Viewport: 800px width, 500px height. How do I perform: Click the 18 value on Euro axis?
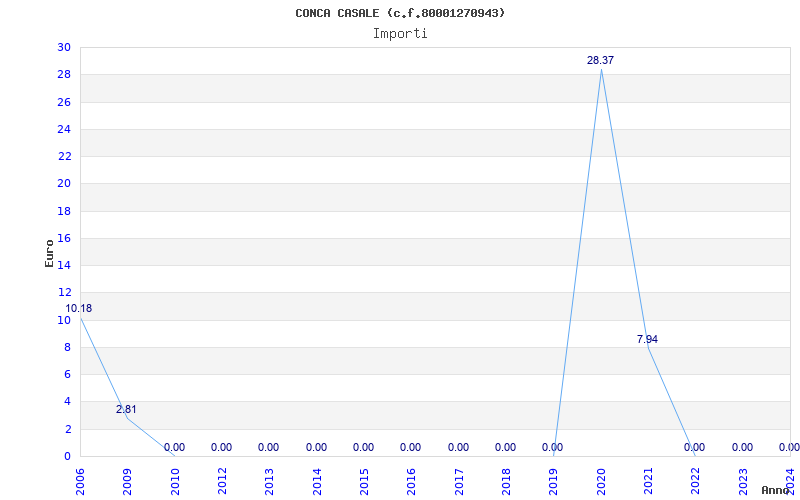point(64,211)
